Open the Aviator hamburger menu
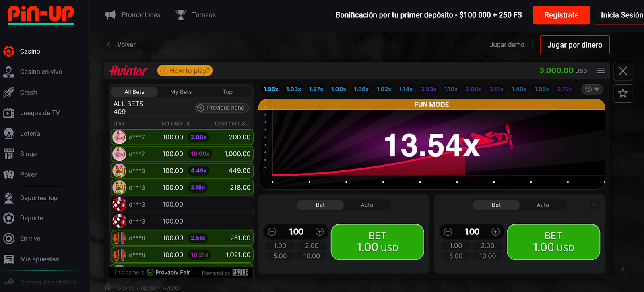644x292 pixels. pos(601,70)
